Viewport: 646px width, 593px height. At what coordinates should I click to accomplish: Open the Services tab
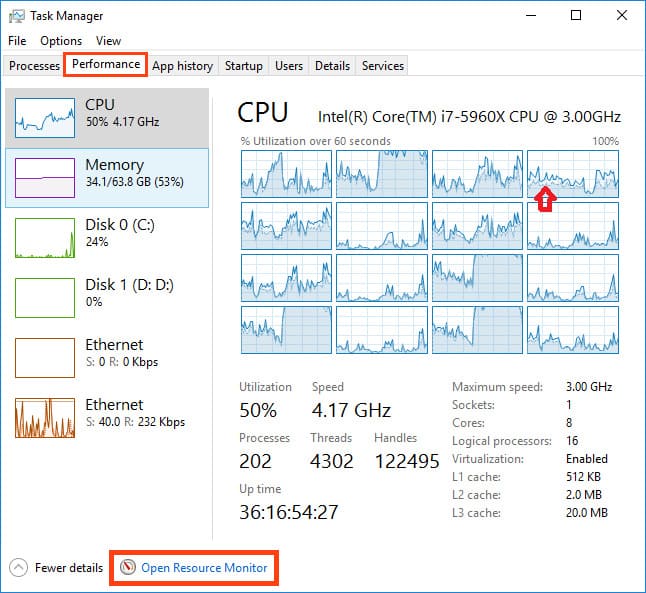(x=383, y=66)
